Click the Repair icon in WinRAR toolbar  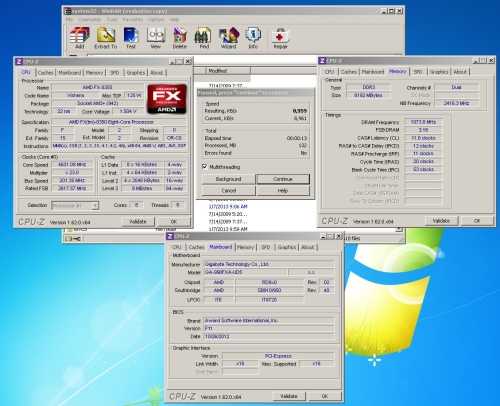click(280, 37)
